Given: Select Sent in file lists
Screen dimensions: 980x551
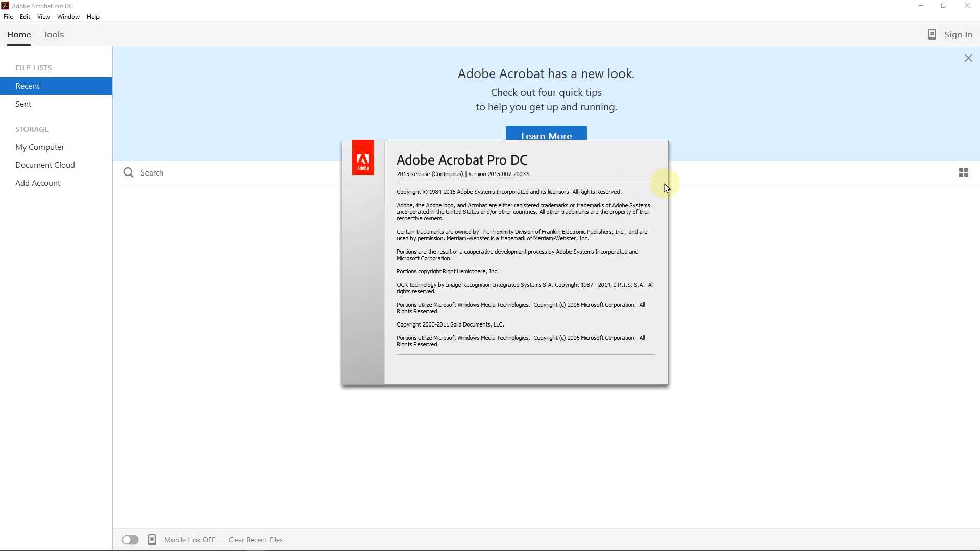Looking at the screenshot, I should pyautogui.click(x=23, y=104).
